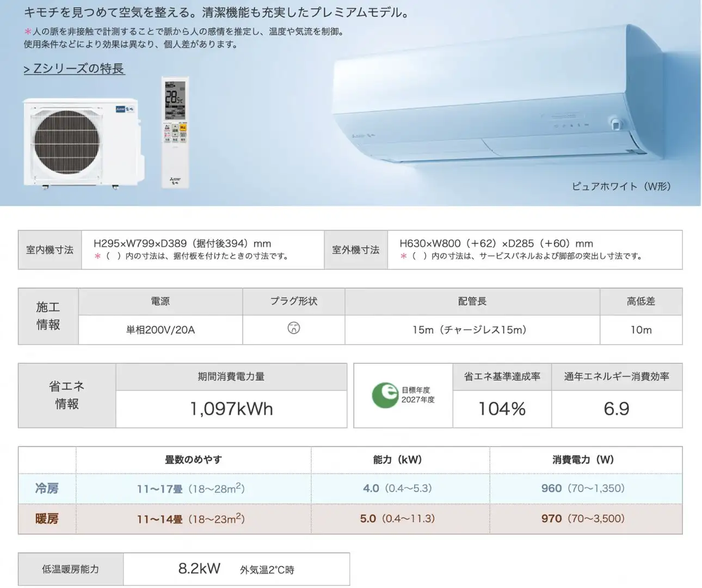
Task: Click the 通年エネルギー消費効率 column header
Action: (617, 377)
